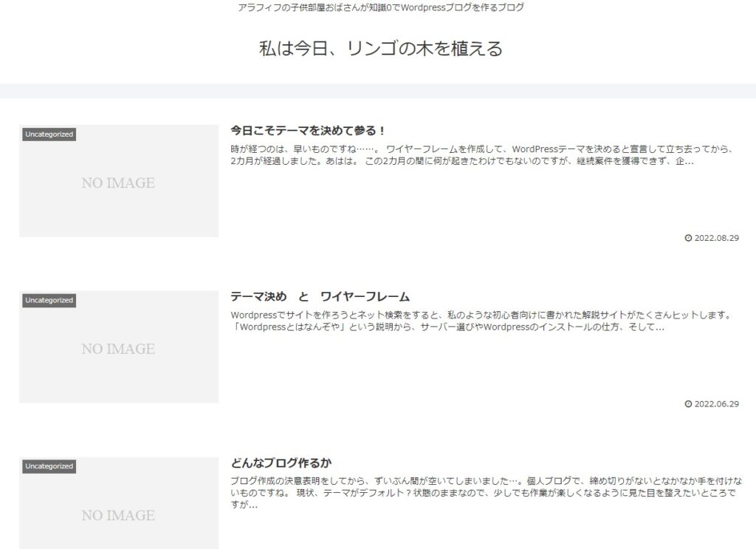
Task: Open the post 今日こそテーマを決めて参る！
Action: pos(309,131)
